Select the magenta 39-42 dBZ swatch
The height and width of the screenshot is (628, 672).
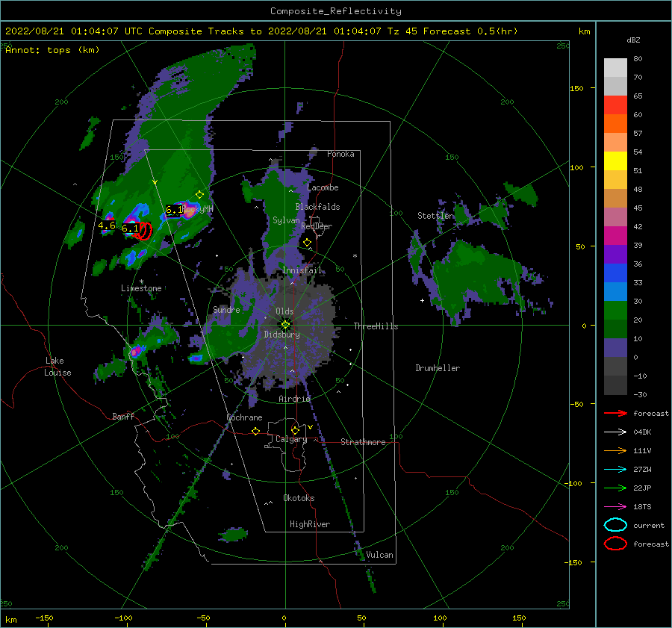pos(615,235)
